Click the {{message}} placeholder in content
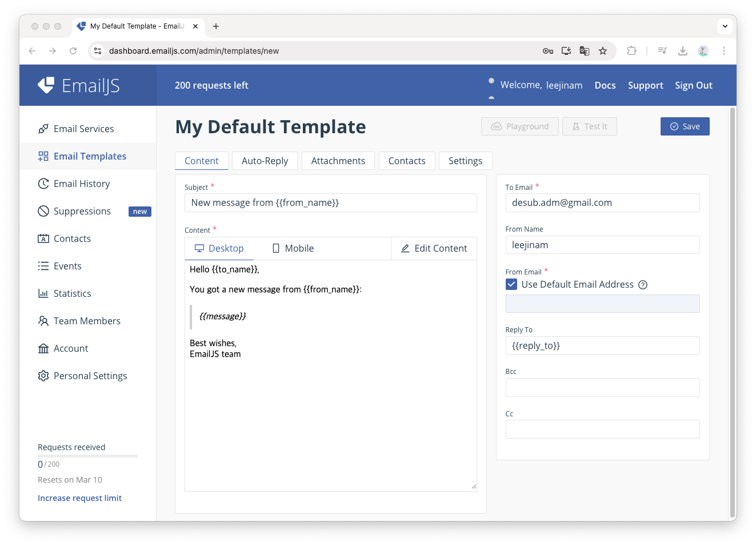Viewport: 756px width, 545px height. tap(222, 316)
